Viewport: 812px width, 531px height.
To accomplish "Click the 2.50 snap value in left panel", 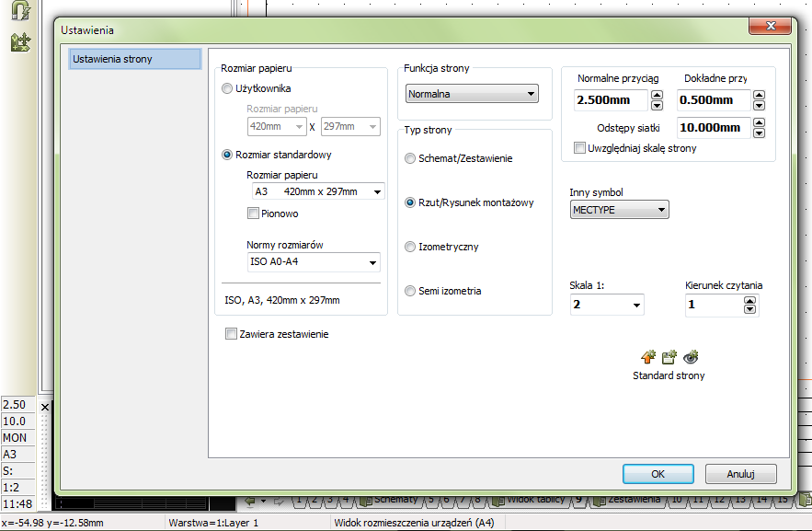I will point(18,405).
